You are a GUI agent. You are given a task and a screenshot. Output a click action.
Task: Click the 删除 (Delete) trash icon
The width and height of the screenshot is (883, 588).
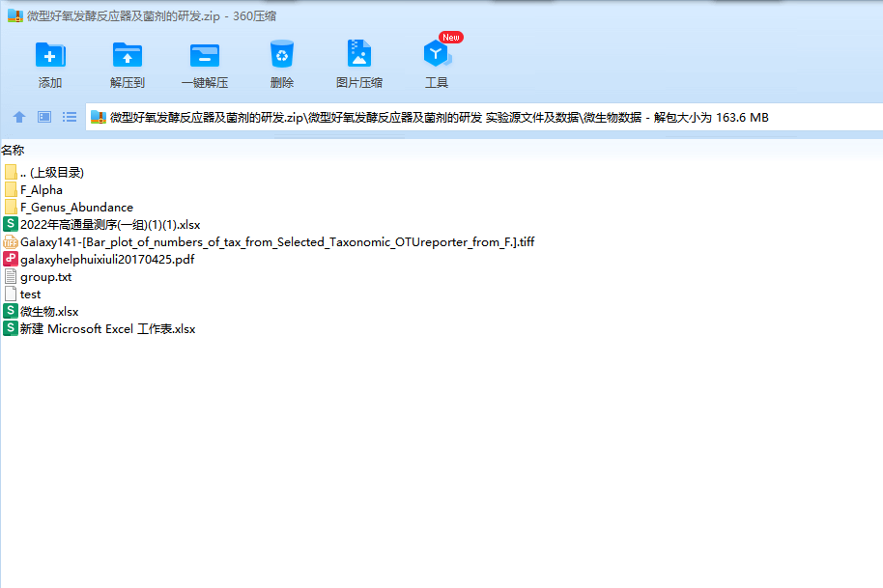[x=281, y=54]
